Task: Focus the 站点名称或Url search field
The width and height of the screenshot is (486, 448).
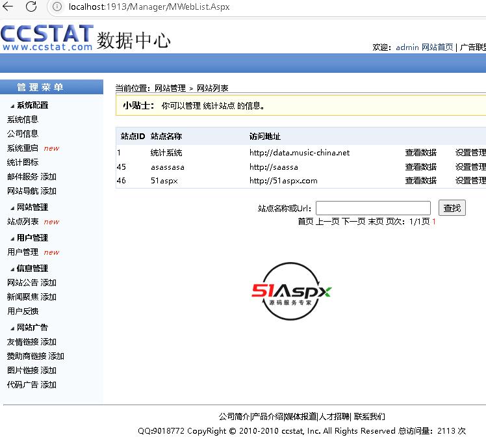Action: click(x=373, y=208)
